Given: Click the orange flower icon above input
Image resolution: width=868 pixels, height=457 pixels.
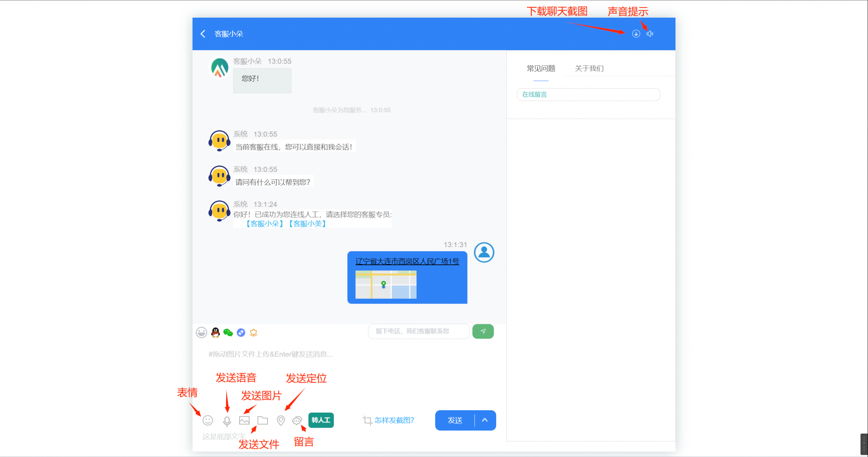Looking at the screenshot, I should (254, 332).
